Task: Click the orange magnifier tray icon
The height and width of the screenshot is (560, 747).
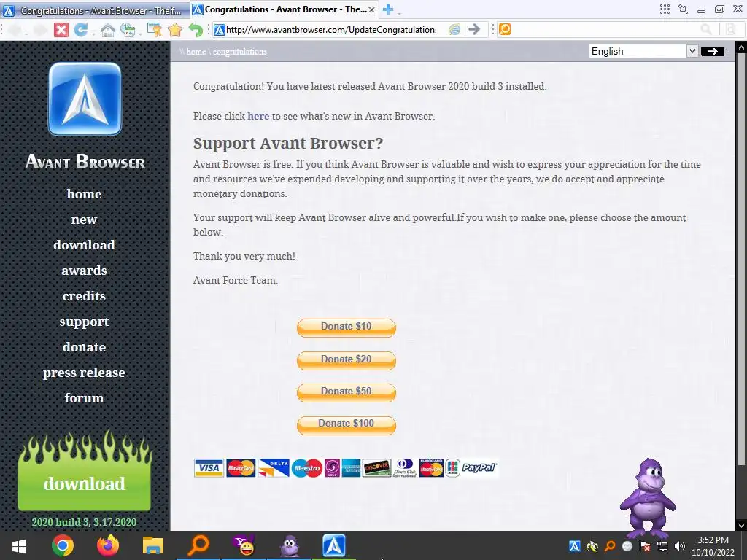Action: pyautogui.click(x=610, y=546)
